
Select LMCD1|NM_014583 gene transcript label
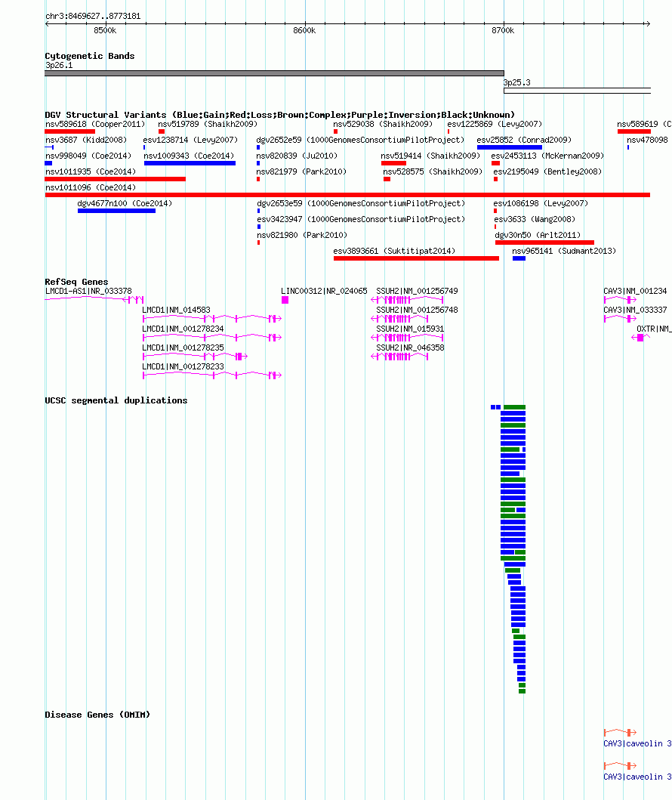tap(176, 310)
